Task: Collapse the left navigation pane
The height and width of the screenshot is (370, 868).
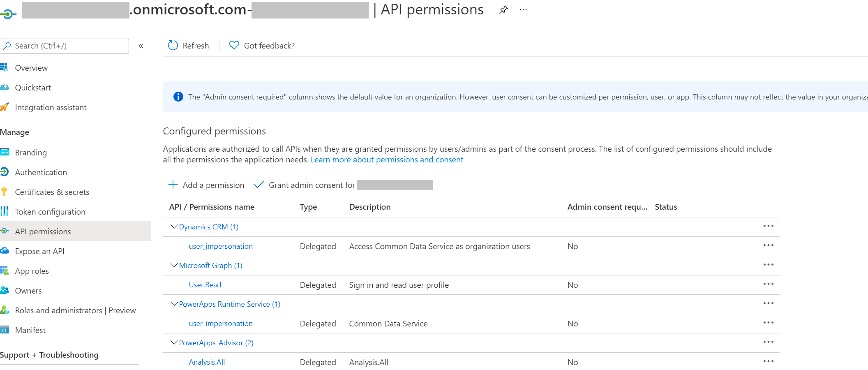Action: coord(141,46)
